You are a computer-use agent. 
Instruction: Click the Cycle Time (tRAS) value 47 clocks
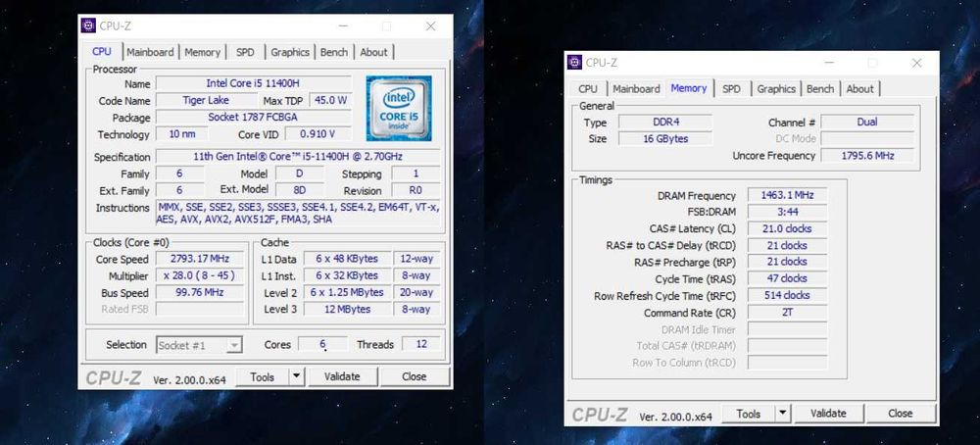pos(788,278)
